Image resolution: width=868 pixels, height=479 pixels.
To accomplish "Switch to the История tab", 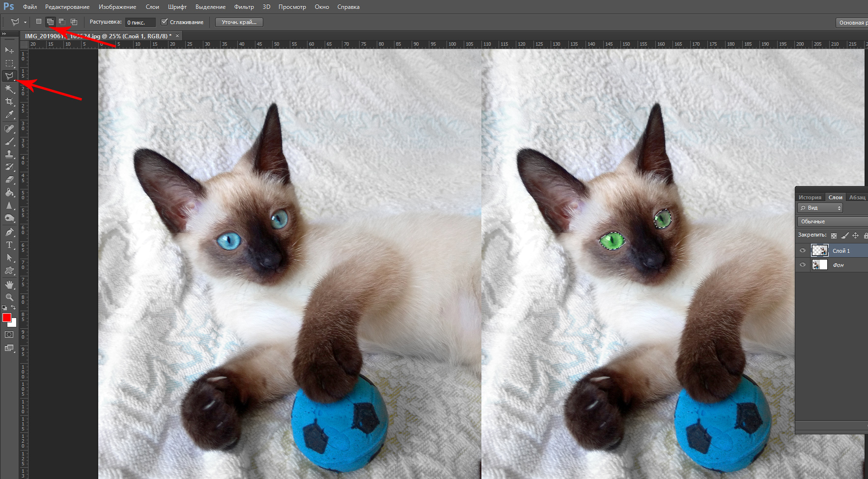I will (x=810, y=197).
